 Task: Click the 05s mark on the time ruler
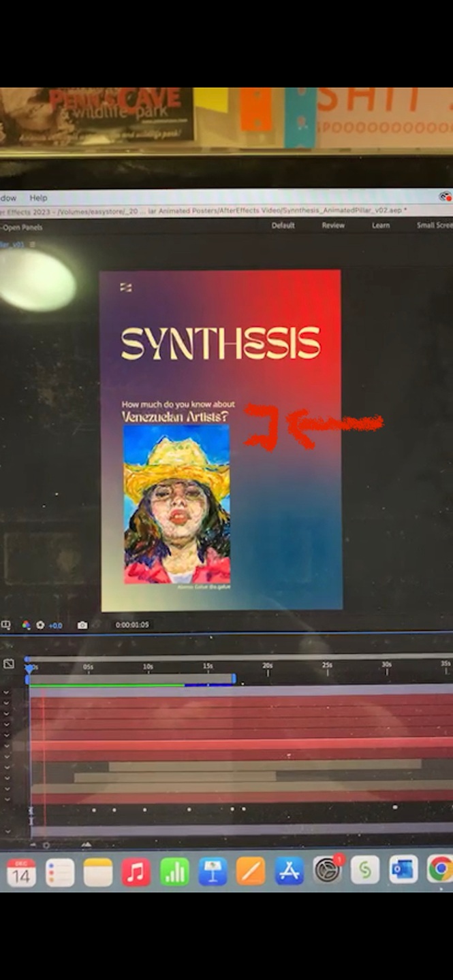point(88,668)
